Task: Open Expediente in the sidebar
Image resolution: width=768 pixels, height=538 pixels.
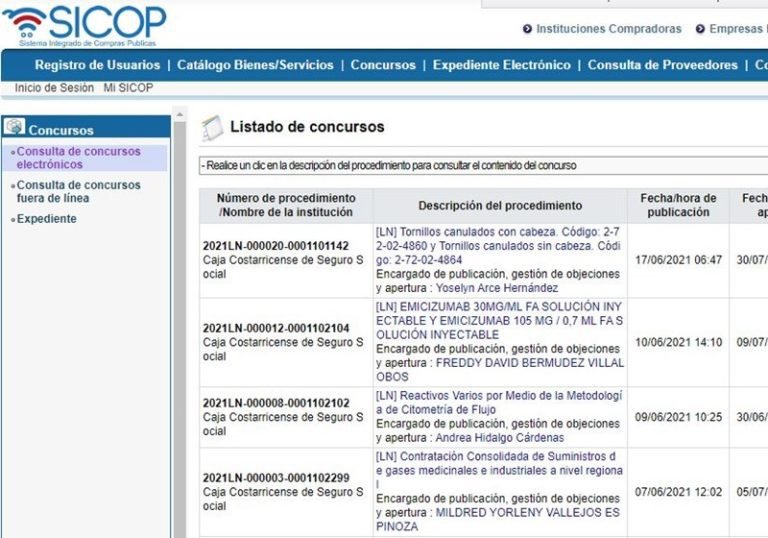Action: (x=47, y=219)
